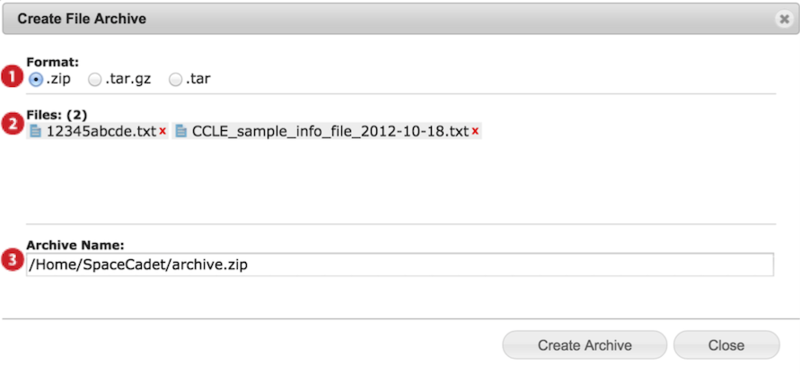Focus the Archive Name text field
The width and height of the screenshot is (800, 374).
click(400, 265)
